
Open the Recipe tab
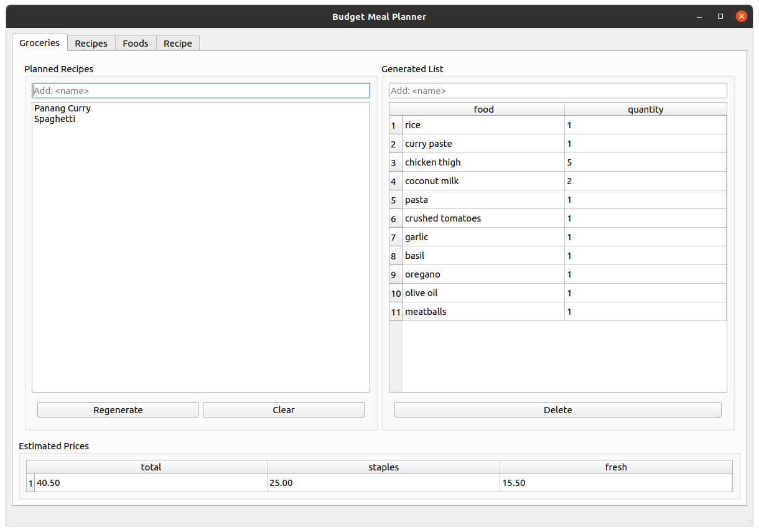click(178, 44)
